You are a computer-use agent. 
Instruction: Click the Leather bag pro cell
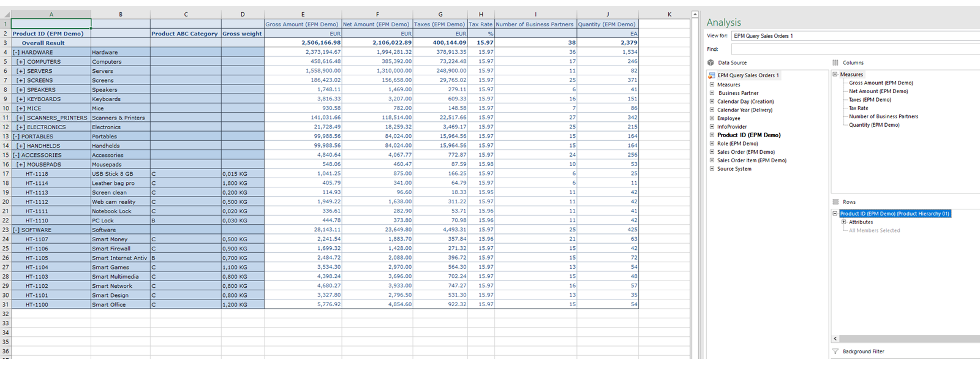point(121,183)
